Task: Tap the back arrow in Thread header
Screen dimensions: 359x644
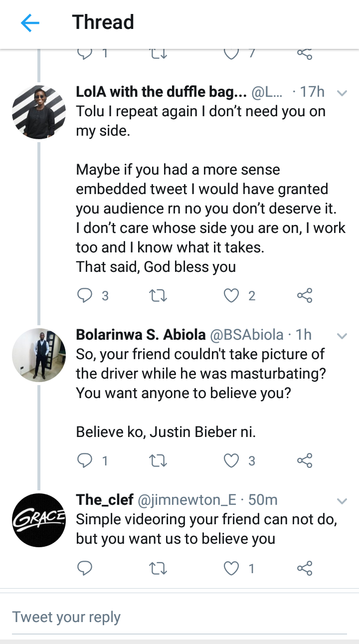Action: 30,23
